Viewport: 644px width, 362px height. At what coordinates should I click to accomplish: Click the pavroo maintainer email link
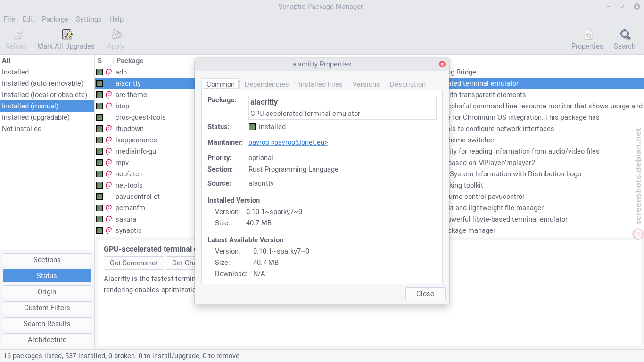(288, 142)
